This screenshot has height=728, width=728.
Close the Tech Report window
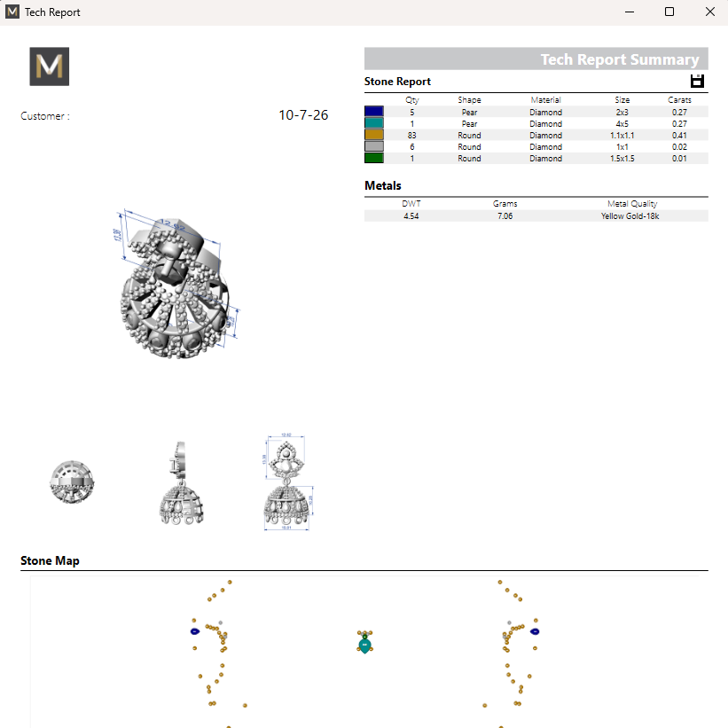(x=710, y=12)
